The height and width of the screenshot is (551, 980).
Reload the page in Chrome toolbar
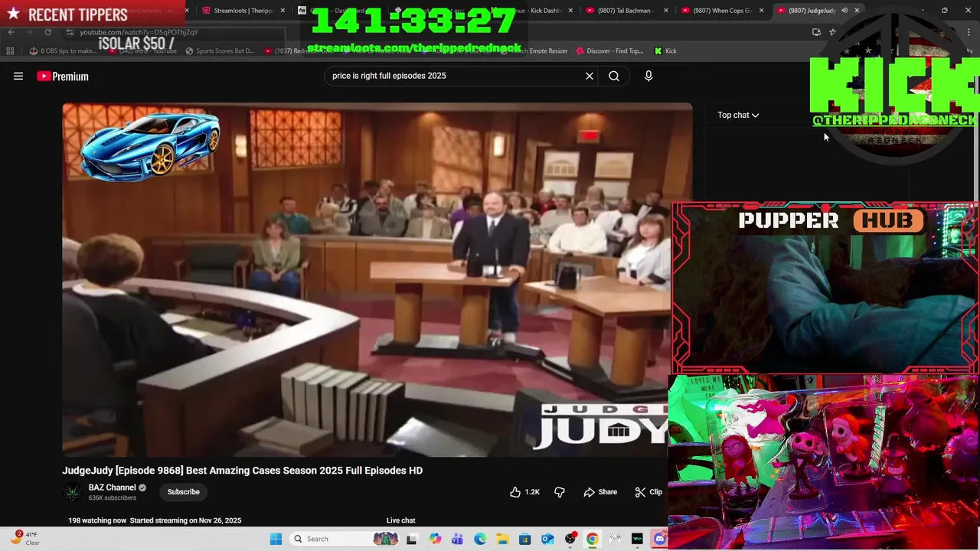point(47,32)
